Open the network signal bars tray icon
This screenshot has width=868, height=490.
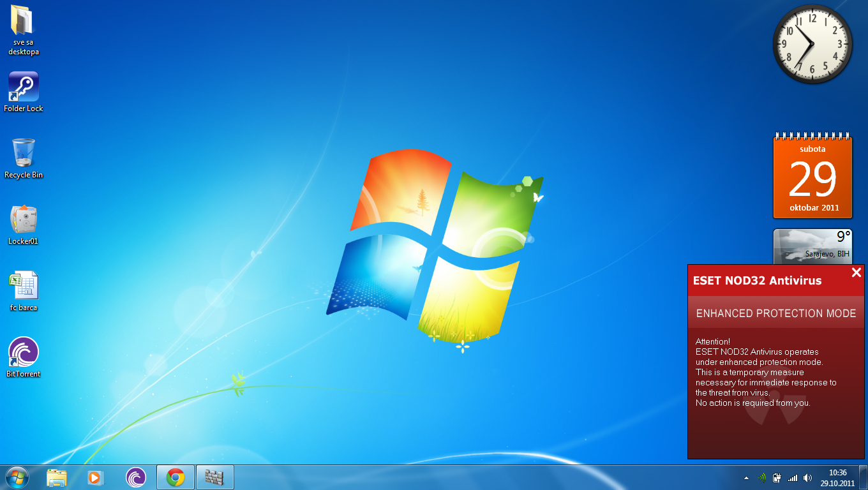click(x=793, y=477)
